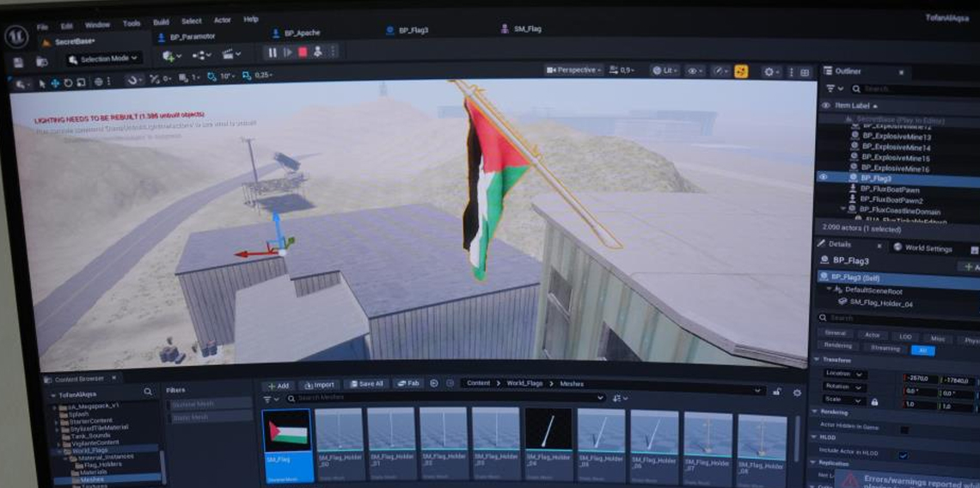Open the Build menu
Viewport: 980px width, 488px height.
162,22
